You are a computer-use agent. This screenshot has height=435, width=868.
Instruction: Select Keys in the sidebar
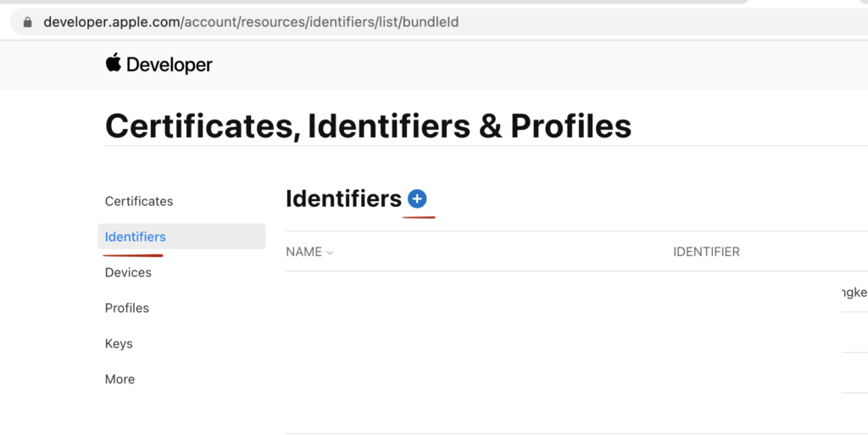coord(119,343)
